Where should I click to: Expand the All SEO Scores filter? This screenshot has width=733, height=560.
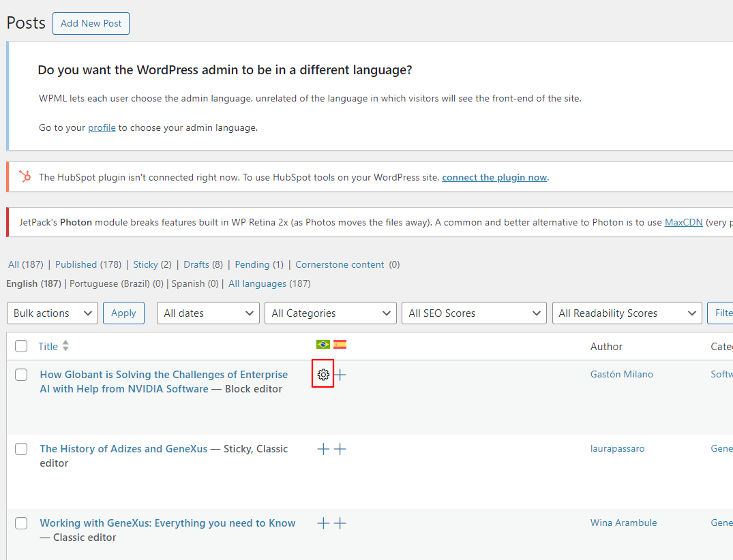click(474, 313)
